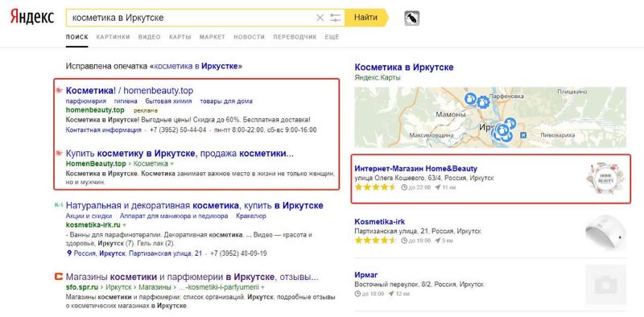Click Аппарат для маникюра и педикюра sitelink

pyautogui.click(x=174, y=216)
